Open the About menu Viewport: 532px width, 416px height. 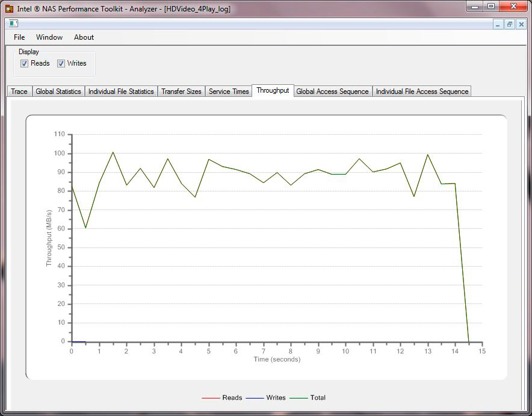pos(84,37)
